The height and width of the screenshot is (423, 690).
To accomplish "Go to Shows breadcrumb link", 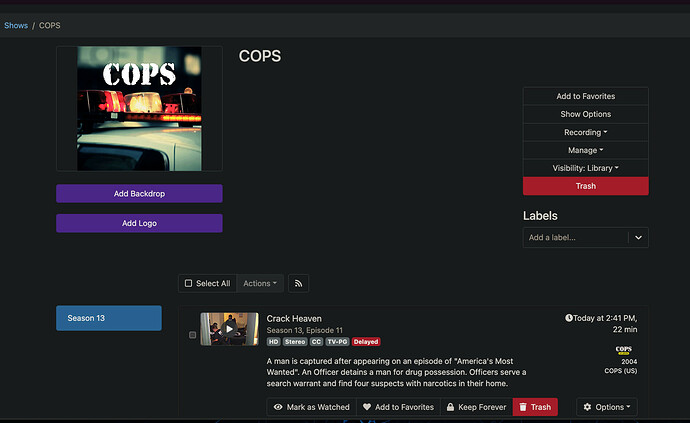I will coord(16,26).
